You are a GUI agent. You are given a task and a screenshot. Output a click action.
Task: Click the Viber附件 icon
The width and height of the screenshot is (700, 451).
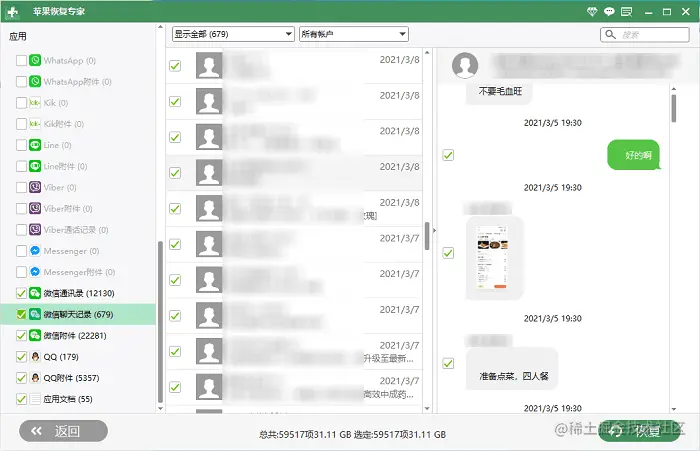click(x=35, y=209)
